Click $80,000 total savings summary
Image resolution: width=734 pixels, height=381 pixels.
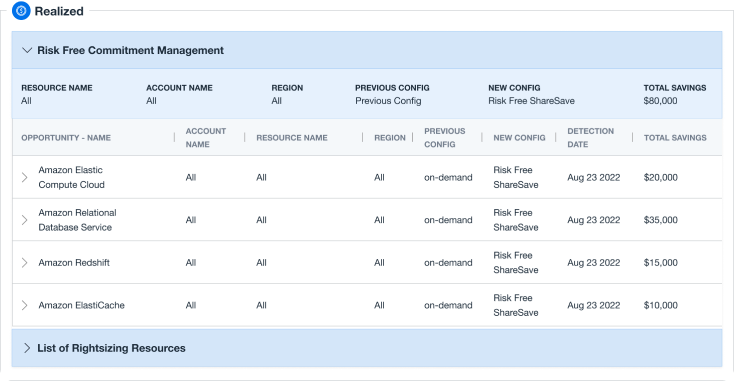click(x=660, y=101)
